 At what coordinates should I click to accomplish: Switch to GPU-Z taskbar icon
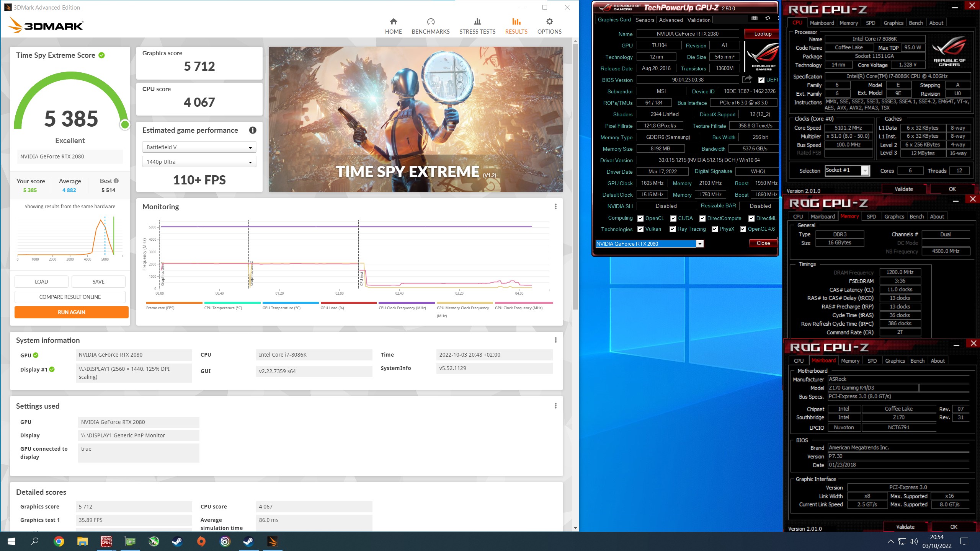[130, 541]
